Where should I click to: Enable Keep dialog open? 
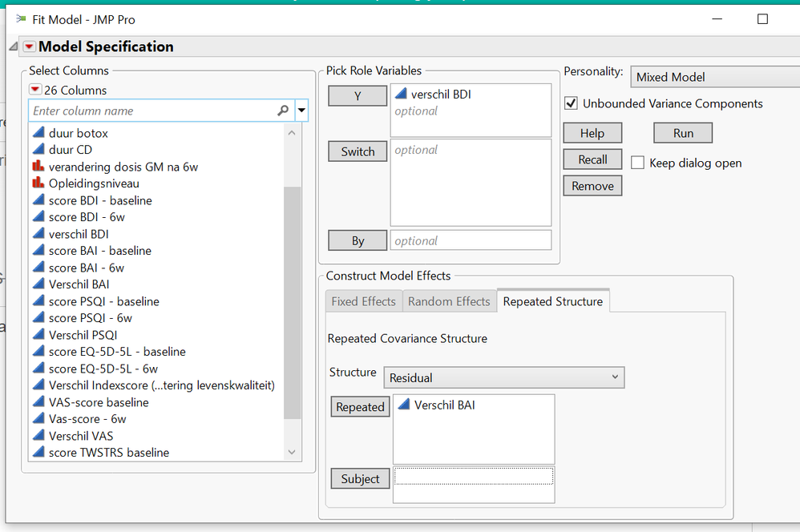(x=637, y=163)
